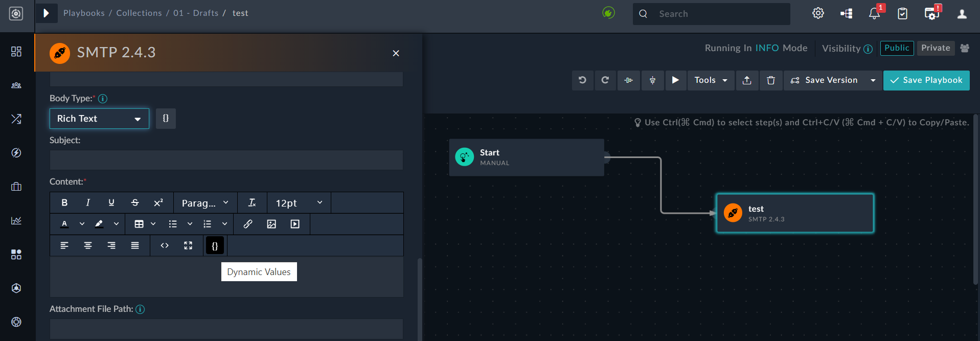
Task: Expand the Paragraph format dropdown
Action: [205, 203]
